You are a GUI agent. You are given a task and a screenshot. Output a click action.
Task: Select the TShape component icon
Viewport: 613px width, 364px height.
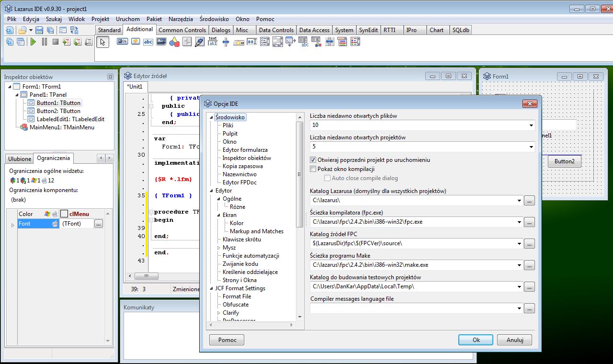(174, 42)
